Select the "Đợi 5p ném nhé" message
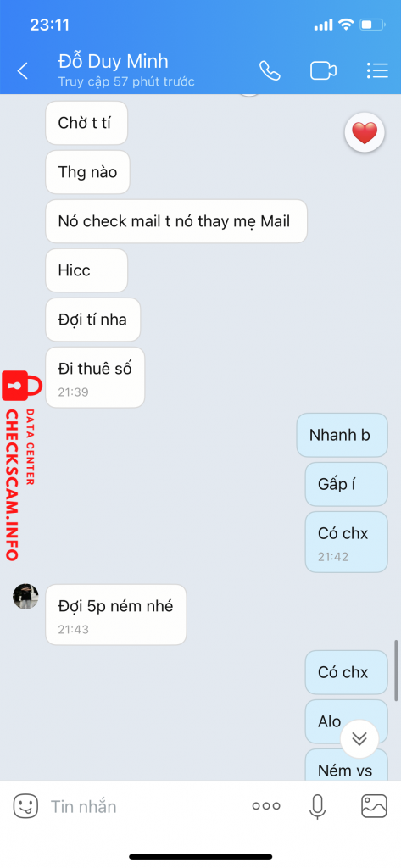This screenshot has width=401, height=868. click(x=116, y=615)
